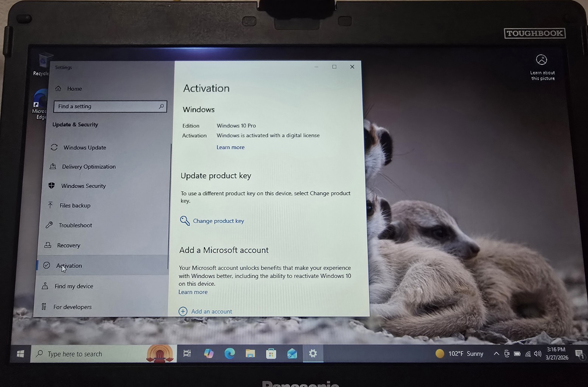Click the plus icon beside Add an account
Image resolution: width=588 pixels, height=387 pixels.
click(x=183, y=311)
